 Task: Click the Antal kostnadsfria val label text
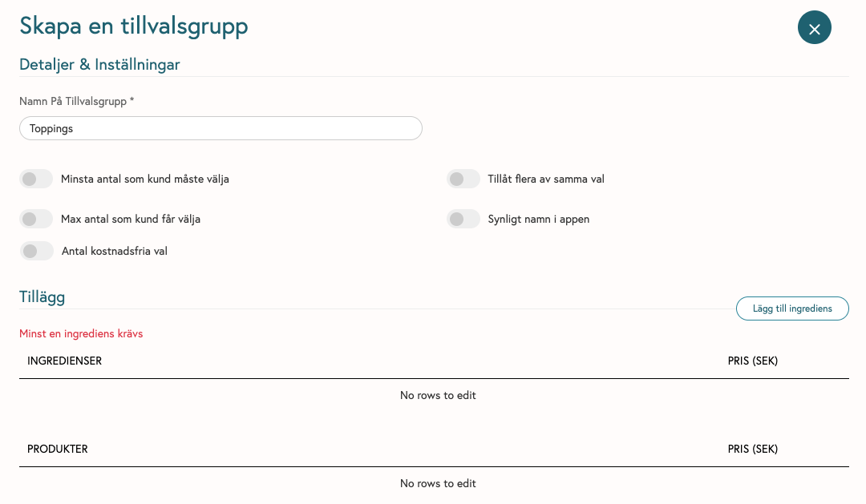(x=115, y=251)
